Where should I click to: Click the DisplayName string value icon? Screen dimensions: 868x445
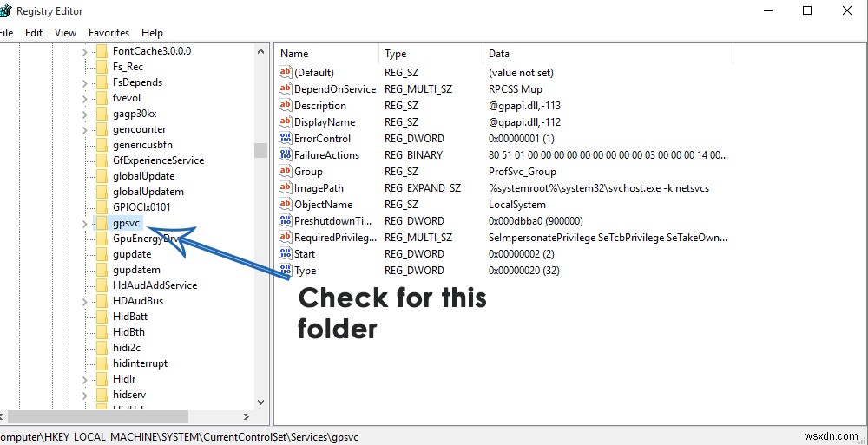(x=285, y=121)
